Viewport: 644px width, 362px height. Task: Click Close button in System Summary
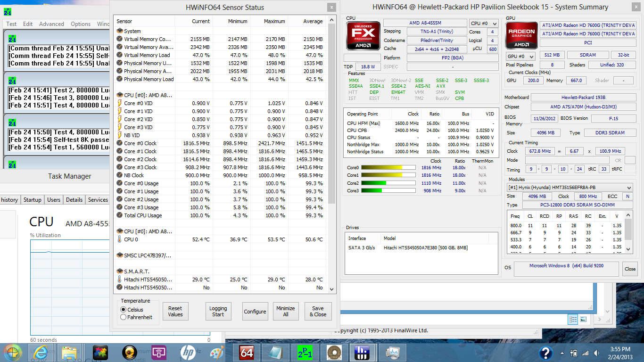(x=630, y=269)
